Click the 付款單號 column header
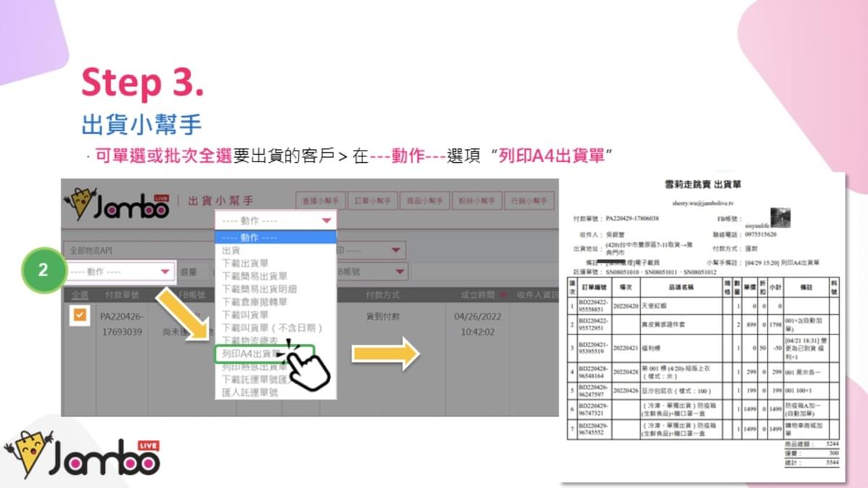Screen dimensions: 868x488 click(121, 295)
